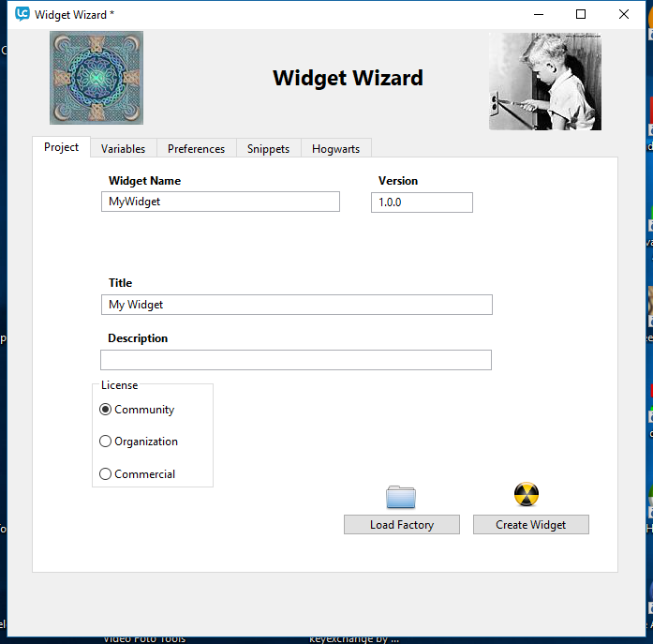The height and width of the screenshot is (644, 653).
Task: Click the Celtic mandala image in the header
Action: pyautogui.click(x=96, y=78)
